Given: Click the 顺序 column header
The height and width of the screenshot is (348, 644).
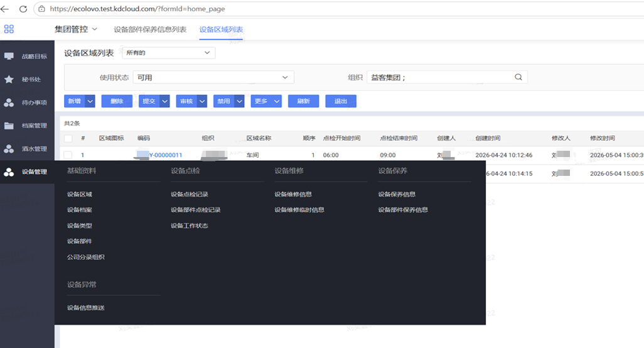Looking at the screenshot, I should coord(309,138).
